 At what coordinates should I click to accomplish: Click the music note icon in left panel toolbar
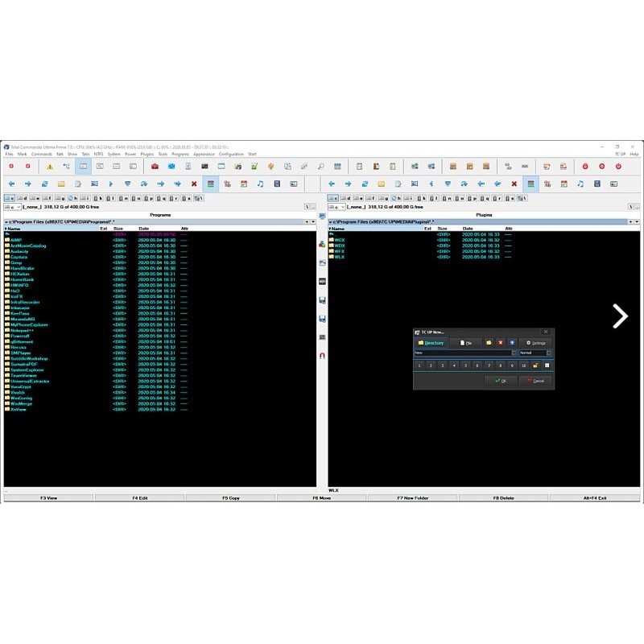click(260, 184)
